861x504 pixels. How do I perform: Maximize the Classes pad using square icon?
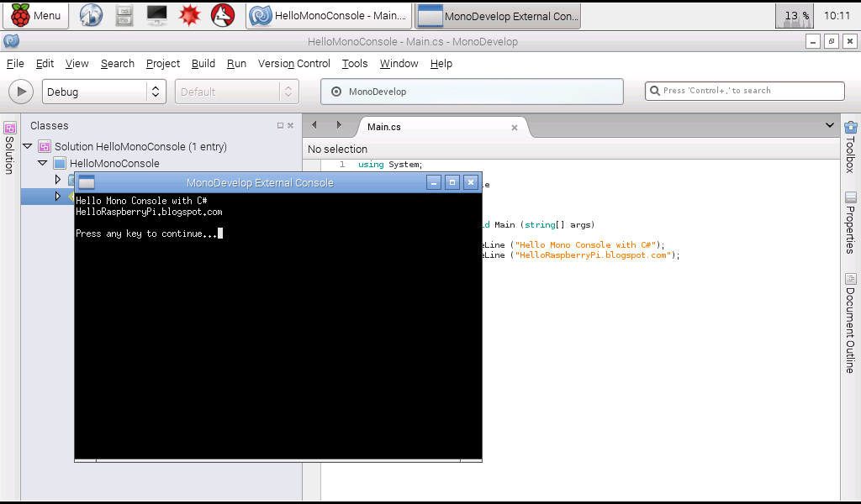[x=280, y=126]
